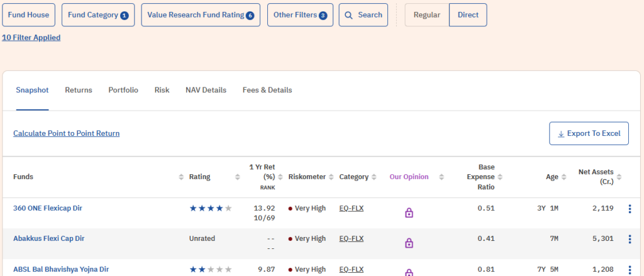Click the lock icon for 360 ONE Flexicap Dir
This screenshot has width=644, height=276.
pos(409,213)
